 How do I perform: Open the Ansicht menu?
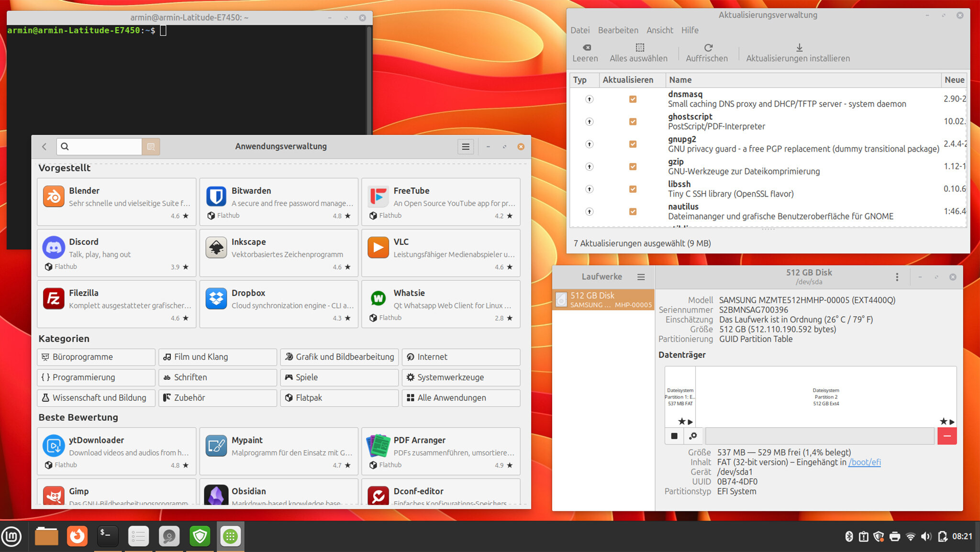click(x=659, y=30)
